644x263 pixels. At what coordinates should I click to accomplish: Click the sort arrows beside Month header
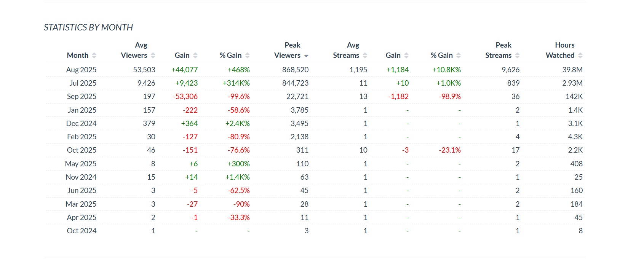coord(94,56)
